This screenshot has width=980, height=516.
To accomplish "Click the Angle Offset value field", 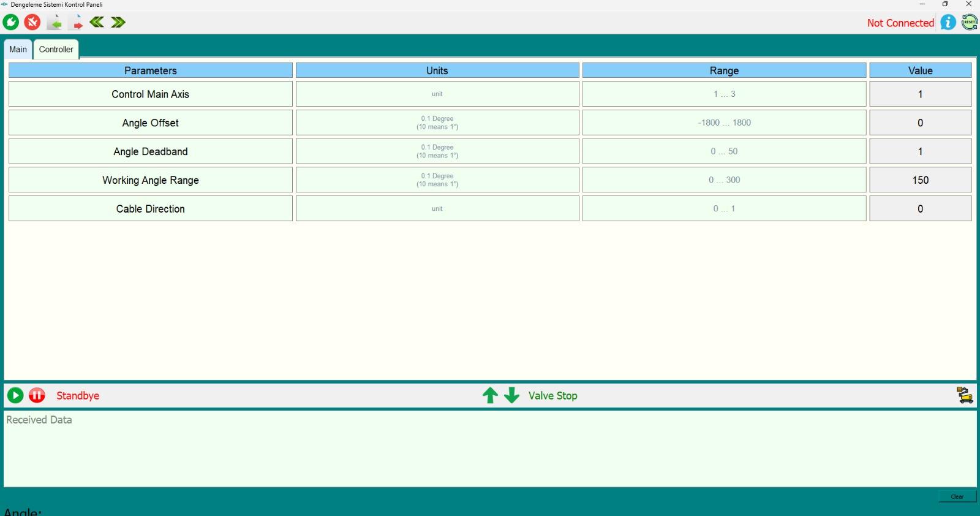I will point(920,123).
